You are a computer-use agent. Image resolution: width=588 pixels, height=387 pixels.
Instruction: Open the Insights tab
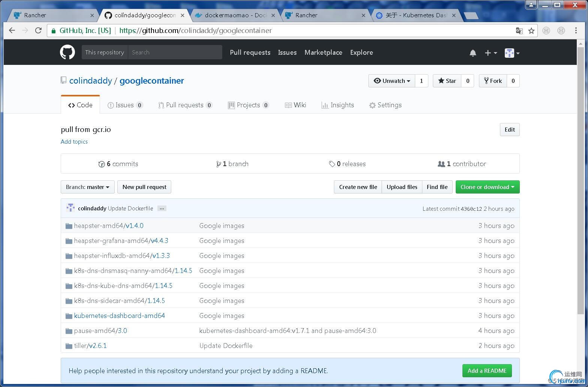338,105
